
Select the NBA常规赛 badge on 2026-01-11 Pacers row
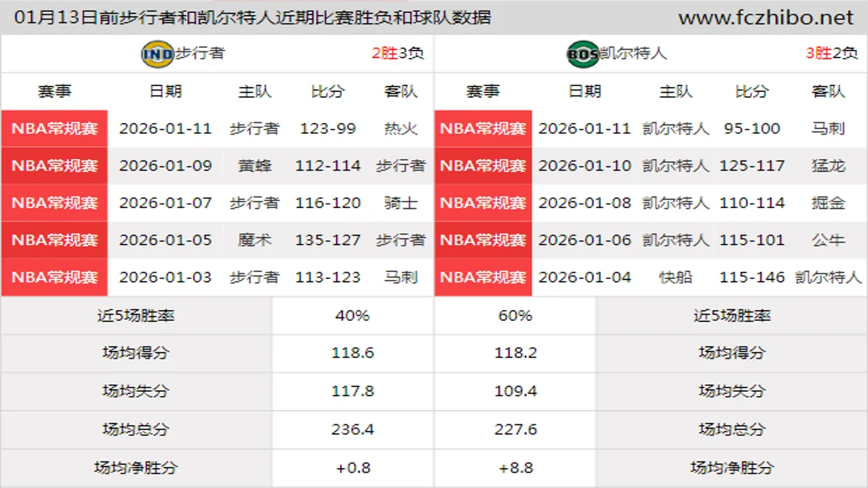tap(54, 129)
